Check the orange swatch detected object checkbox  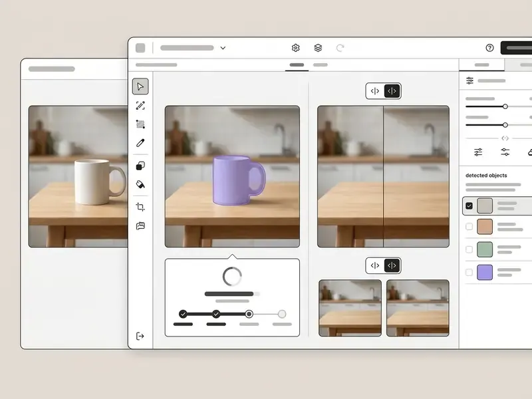pyautogui.click(x=469, y=227)
